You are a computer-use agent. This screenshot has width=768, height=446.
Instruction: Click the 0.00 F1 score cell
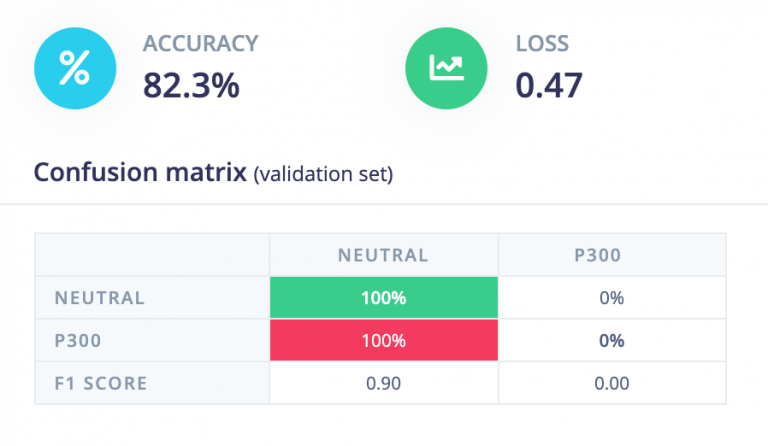coord(612,383)
